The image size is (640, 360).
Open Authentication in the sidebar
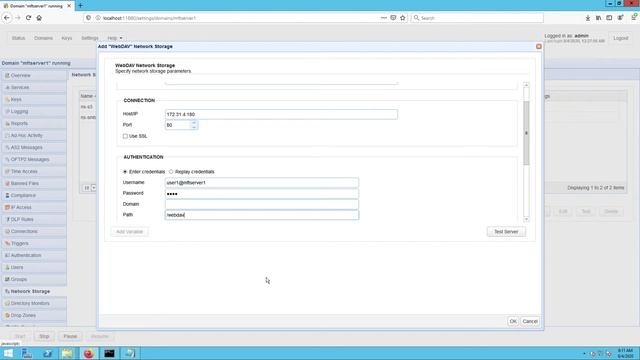click(x=34, y=256)
